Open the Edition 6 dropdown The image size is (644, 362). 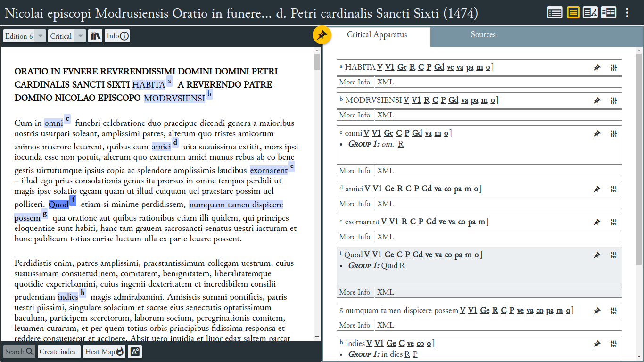(25, 36)
